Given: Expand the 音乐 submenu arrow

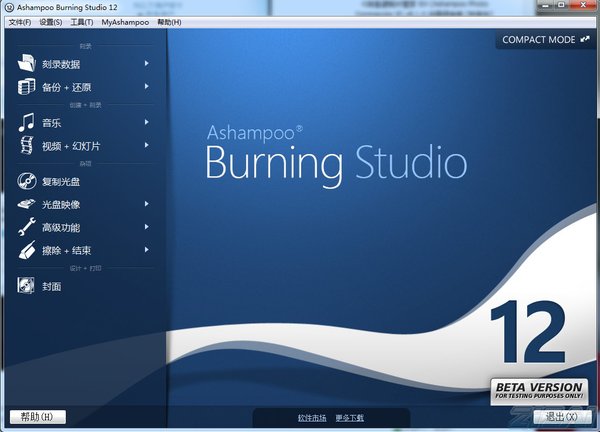Looking at the screenshot, I should (x=147, y=122).
